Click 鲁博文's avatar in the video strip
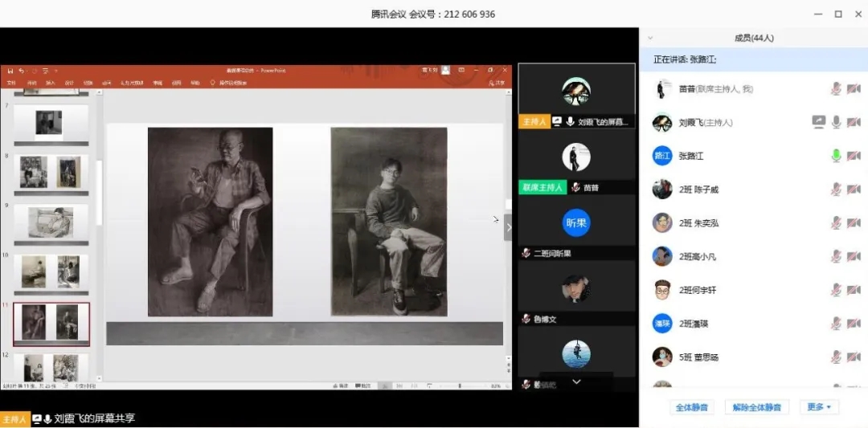 (576, 288)
